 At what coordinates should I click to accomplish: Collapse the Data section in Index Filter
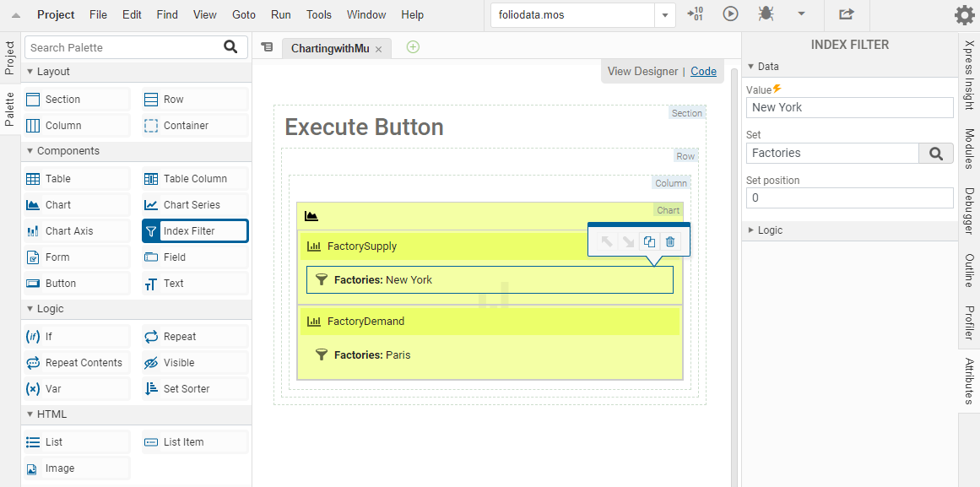point(751,67)
